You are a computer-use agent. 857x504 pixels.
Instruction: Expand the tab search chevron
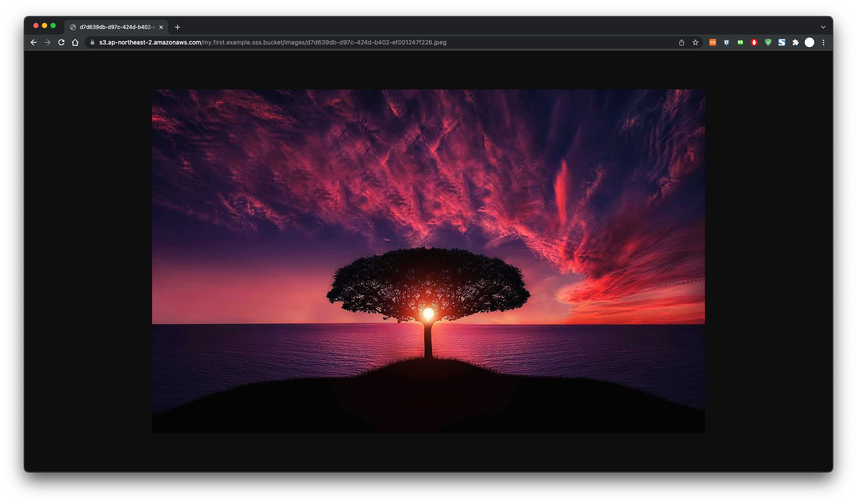tap(823, 27)
